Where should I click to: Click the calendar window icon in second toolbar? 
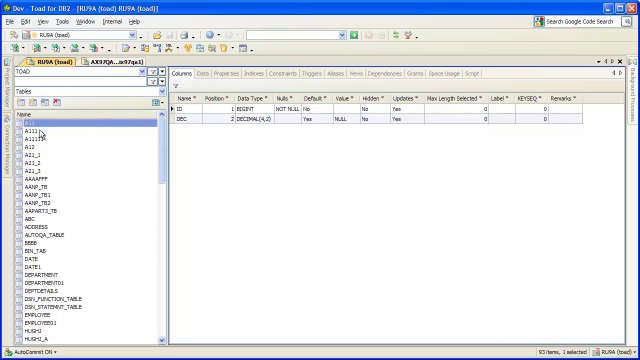(243, 48)
